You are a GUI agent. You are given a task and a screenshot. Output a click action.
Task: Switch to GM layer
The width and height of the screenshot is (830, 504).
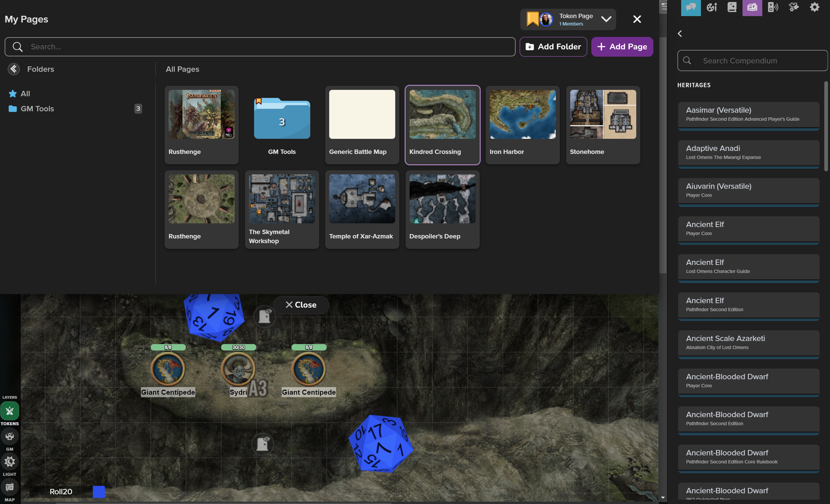coord(9,436)
